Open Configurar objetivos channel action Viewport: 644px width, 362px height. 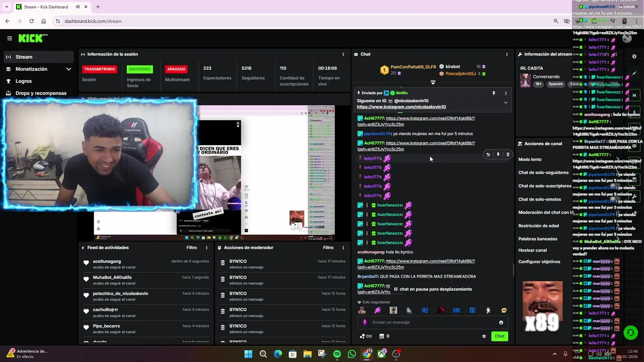tap(539, 262)
